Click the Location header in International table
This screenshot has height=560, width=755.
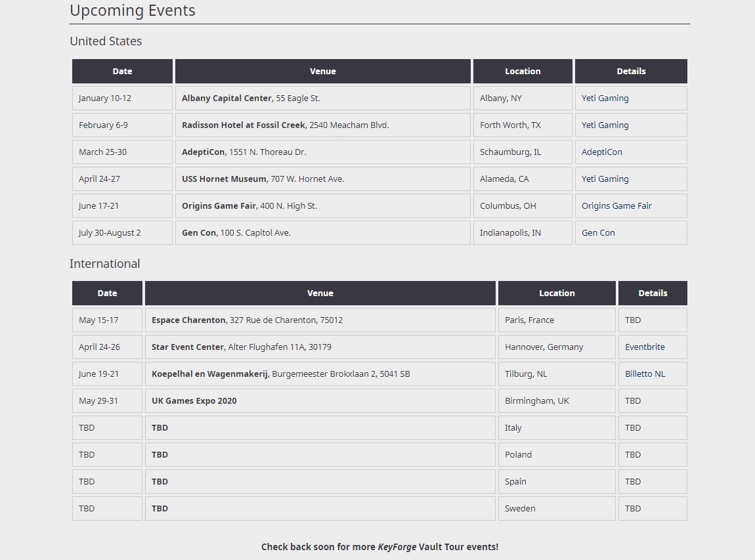[557, 293]
